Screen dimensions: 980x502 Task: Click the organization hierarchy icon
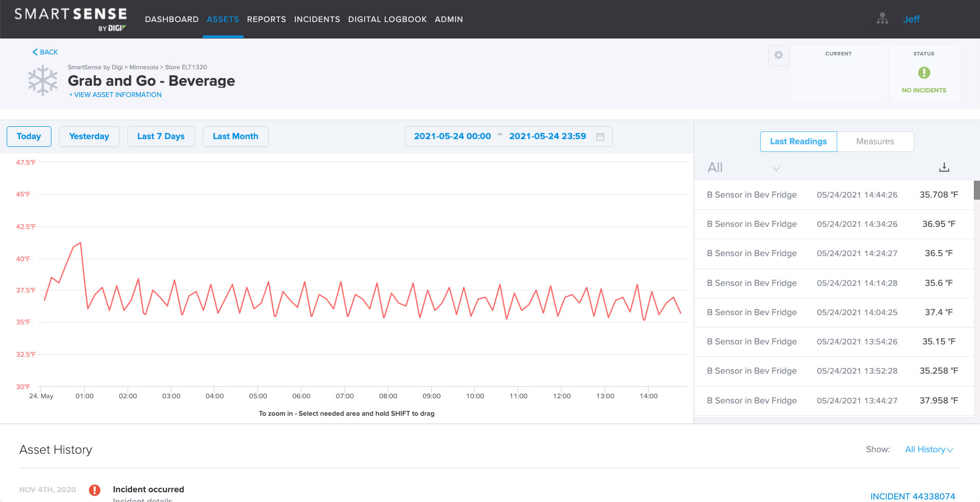[x=882, y=19]
